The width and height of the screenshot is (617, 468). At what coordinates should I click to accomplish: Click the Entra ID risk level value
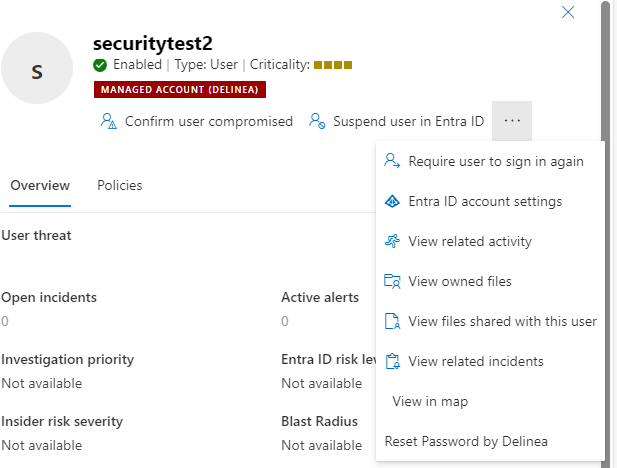(x=321, y=383)
